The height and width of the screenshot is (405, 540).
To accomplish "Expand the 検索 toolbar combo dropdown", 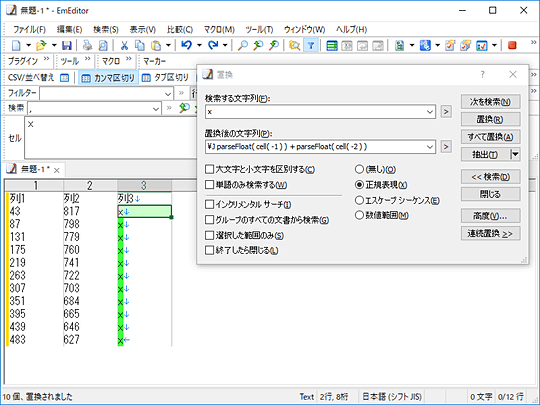I will pos(156,108).
